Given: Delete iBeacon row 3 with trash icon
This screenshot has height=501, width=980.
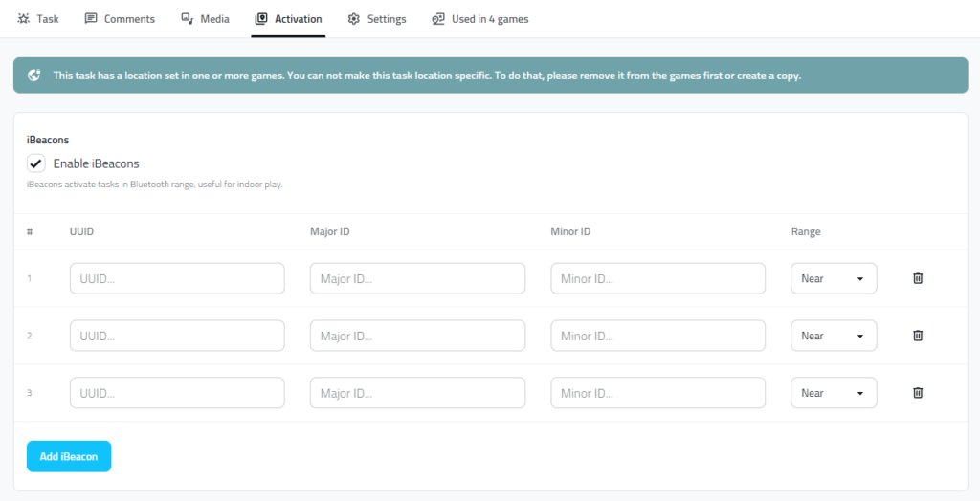Looking at the screenshot, I should [917, 393].
